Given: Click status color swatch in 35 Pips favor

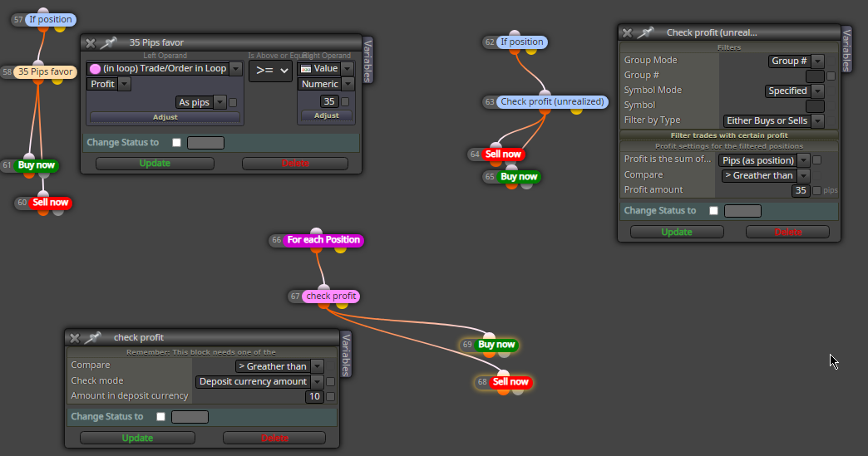Looking at the screenshot, I should 205,143.
